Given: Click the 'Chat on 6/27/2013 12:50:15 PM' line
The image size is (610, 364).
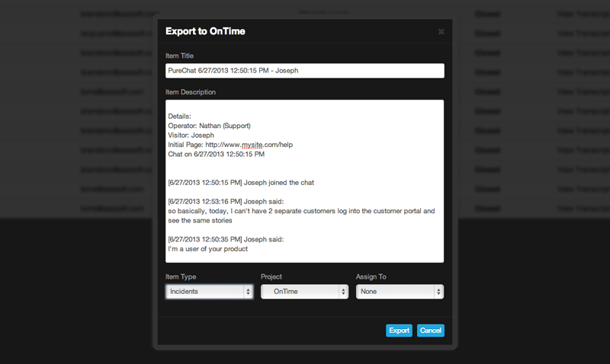Looking at the screenshot, I should coord(217,155).
